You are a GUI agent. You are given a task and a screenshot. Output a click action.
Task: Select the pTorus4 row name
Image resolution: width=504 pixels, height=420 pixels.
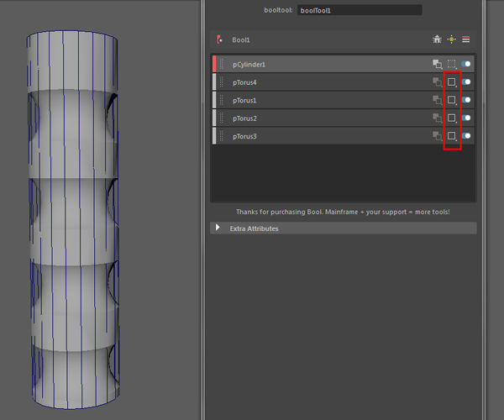[244, 82]
